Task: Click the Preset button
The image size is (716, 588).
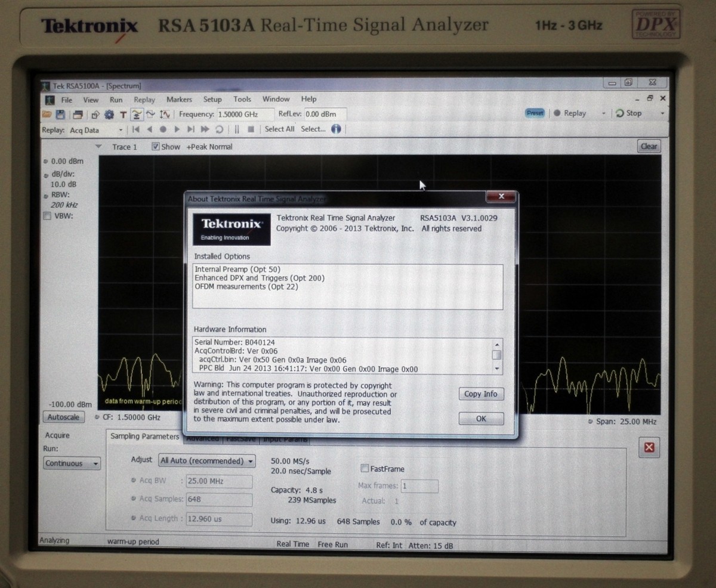Action: (x=535, y=113)
